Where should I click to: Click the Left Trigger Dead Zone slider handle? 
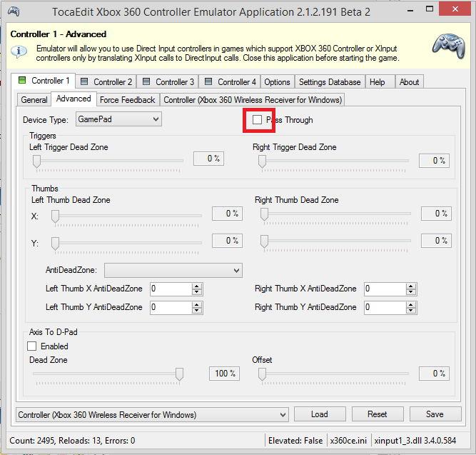pos(36,161)
